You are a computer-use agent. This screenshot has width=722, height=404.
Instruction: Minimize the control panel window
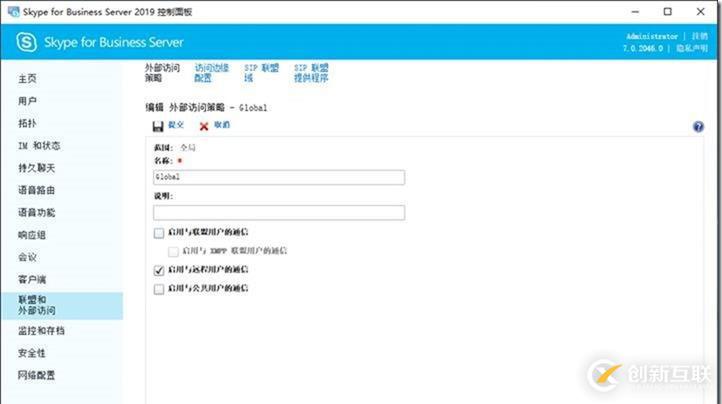pyautogui.click(x=635, y=12)
